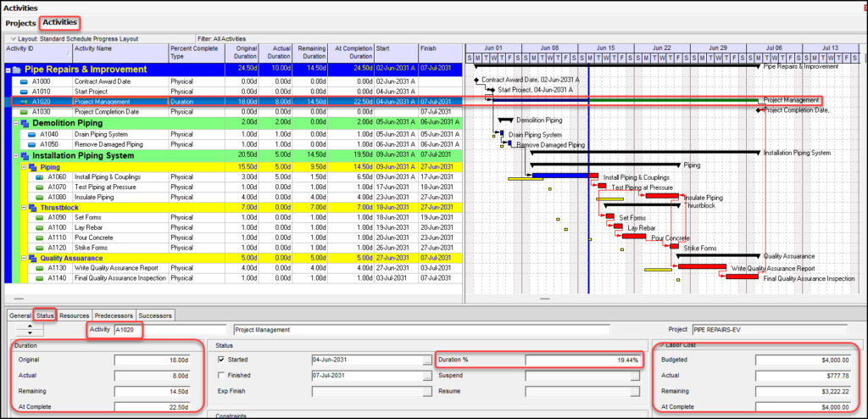Click the Thrustblock WBS icon
Image resolution: width=868 pixels, height=419 pixels.
pos(32,207)
